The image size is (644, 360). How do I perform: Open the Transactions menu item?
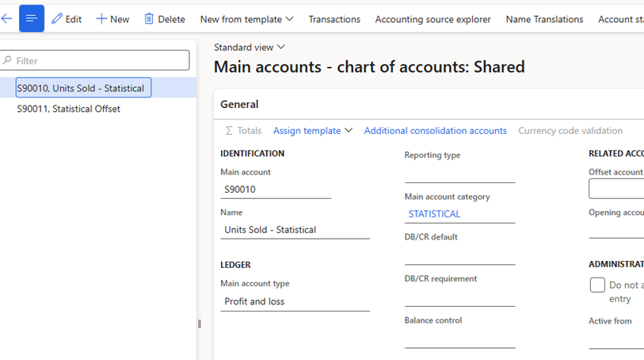[334, 19]
